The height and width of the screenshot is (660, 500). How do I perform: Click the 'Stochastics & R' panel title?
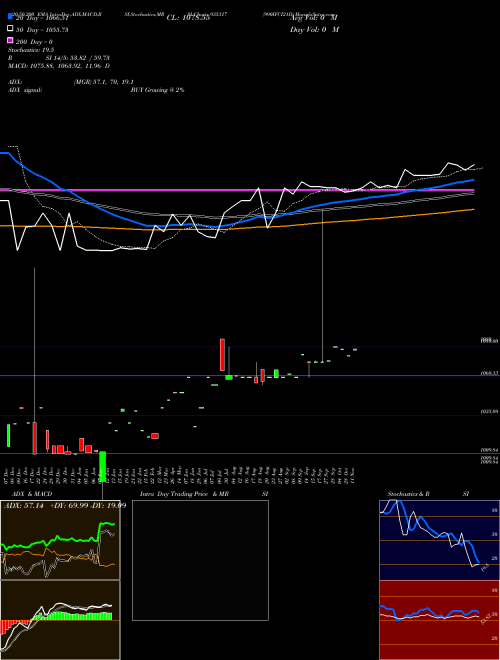point(409,494)
